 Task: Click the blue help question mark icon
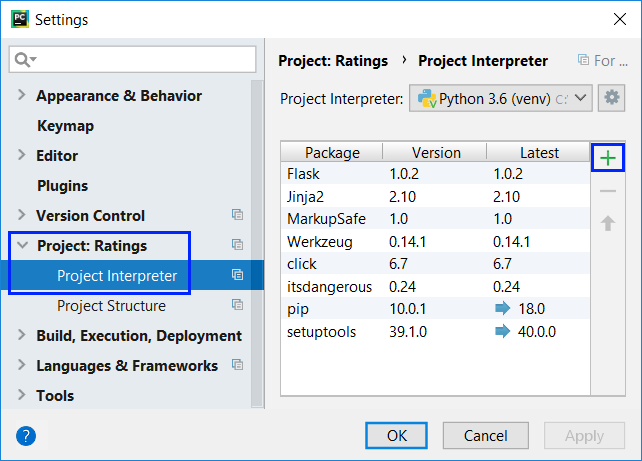(x=26, y=436)
